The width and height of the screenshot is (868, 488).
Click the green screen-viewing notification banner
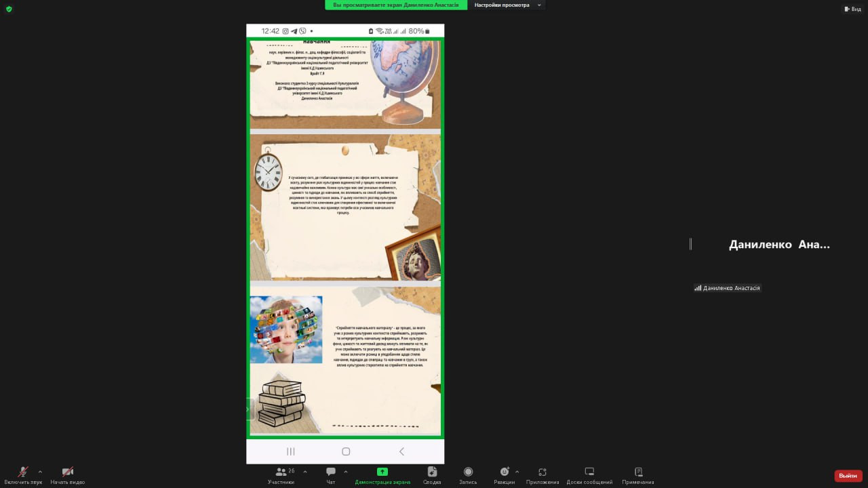tap(396, 5)
